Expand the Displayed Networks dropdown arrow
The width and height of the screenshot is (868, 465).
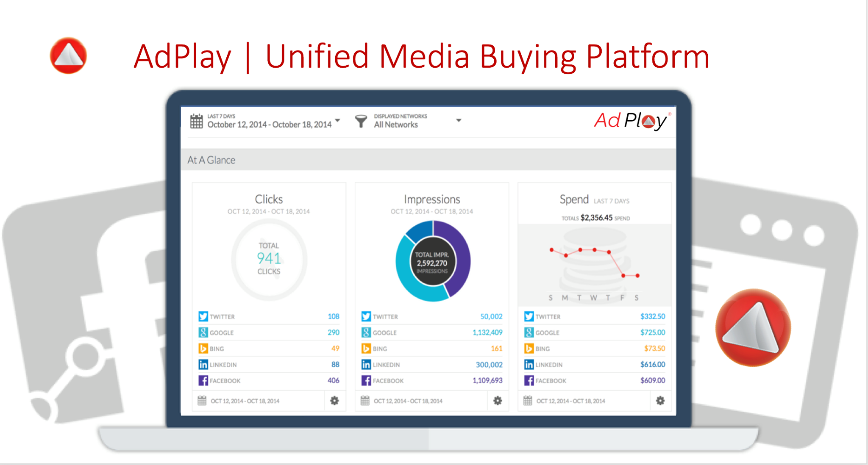point(458,121)
